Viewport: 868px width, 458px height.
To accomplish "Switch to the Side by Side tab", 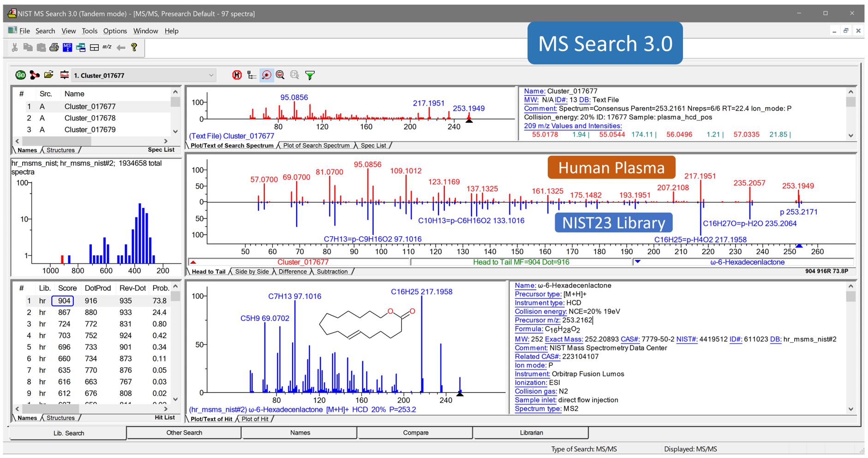I will click(x=251, y=272).
